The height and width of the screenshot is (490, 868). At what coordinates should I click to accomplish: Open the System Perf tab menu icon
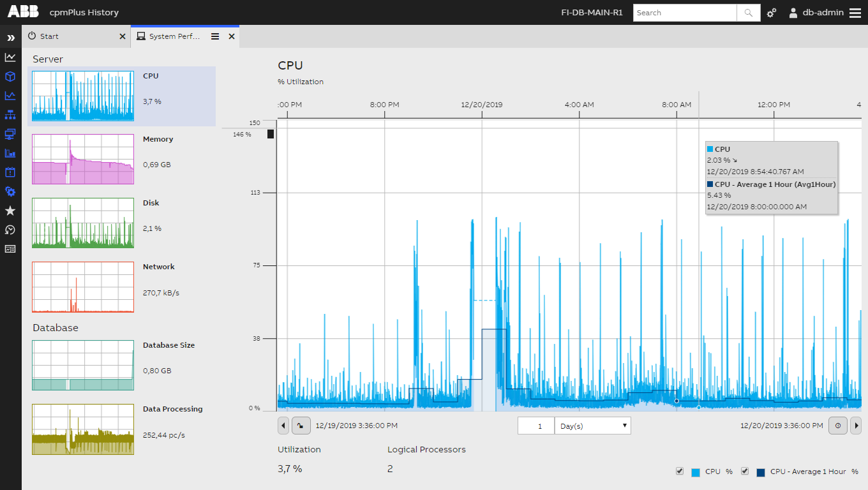pyautogui.click(x=215, y=36)
